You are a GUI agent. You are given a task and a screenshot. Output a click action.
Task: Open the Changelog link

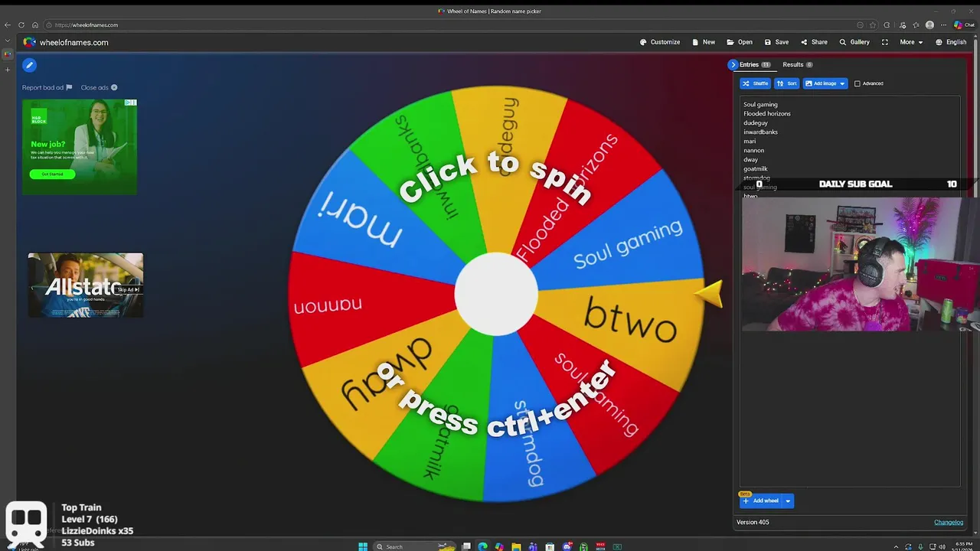(949, 522)
